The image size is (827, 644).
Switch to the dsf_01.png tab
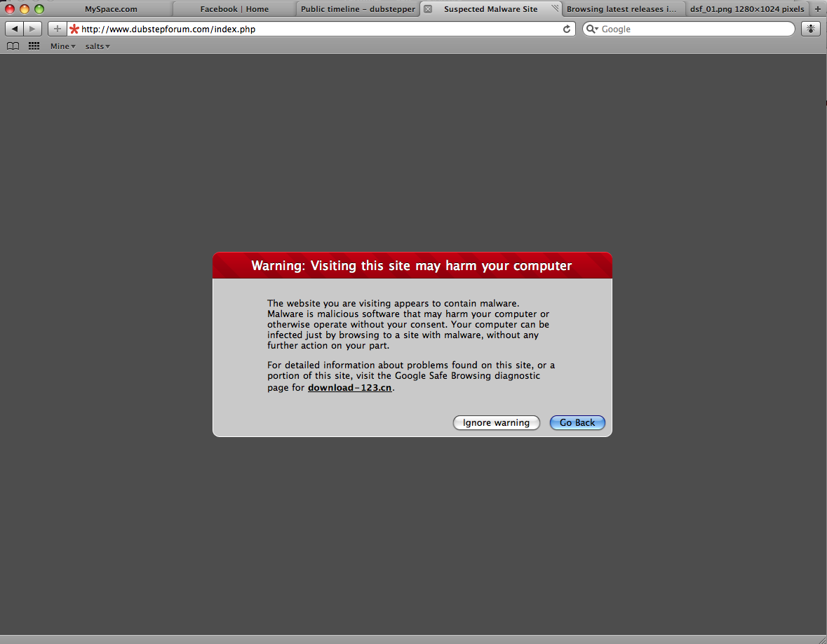coord(747,9)
